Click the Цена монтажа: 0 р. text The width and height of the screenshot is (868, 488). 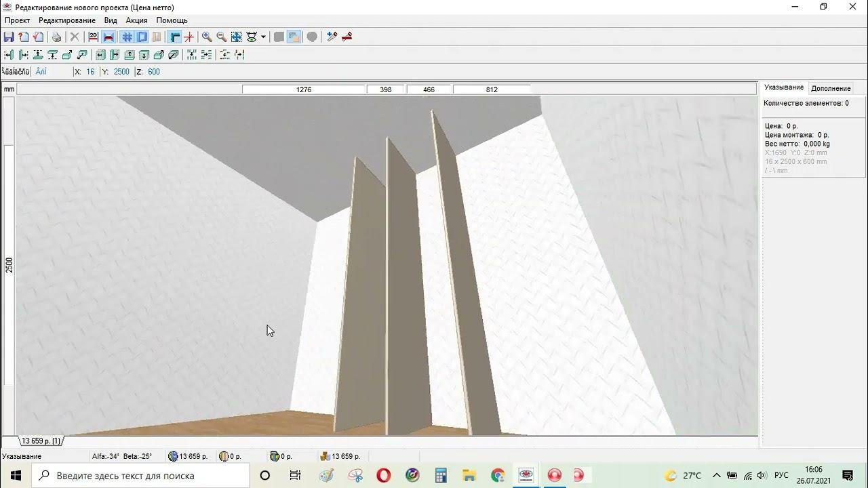797,135
